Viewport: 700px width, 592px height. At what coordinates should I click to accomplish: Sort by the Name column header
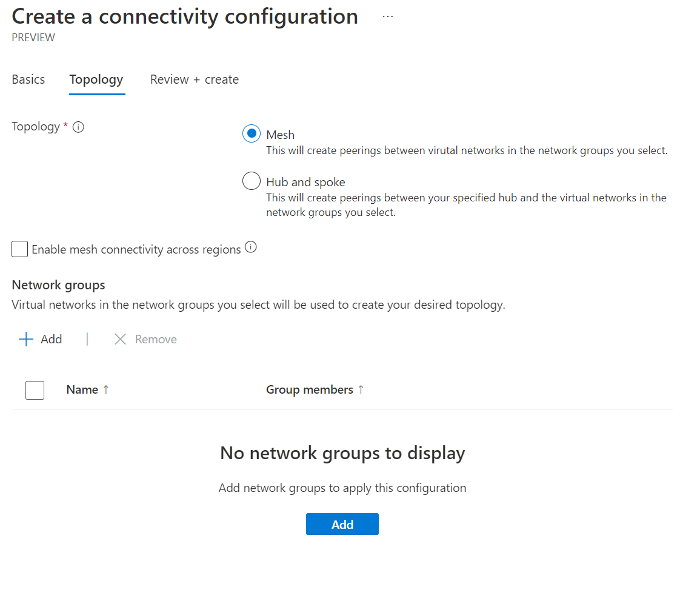(82, 390)
